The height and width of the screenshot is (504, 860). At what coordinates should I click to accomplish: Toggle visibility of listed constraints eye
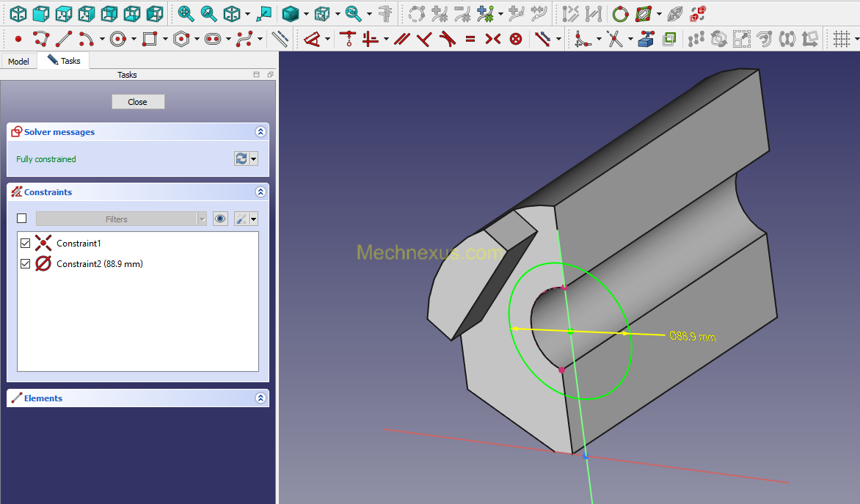click(x=220, y=219)
